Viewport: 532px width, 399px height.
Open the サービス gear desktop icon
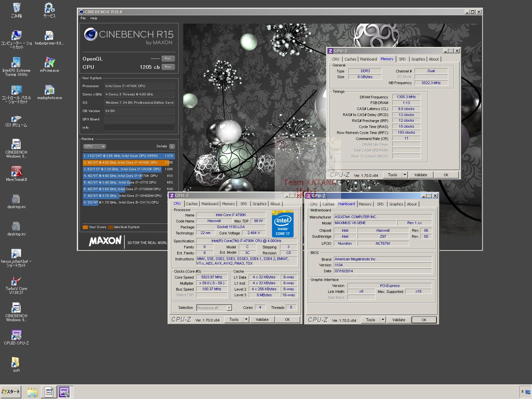pos(49,10)
